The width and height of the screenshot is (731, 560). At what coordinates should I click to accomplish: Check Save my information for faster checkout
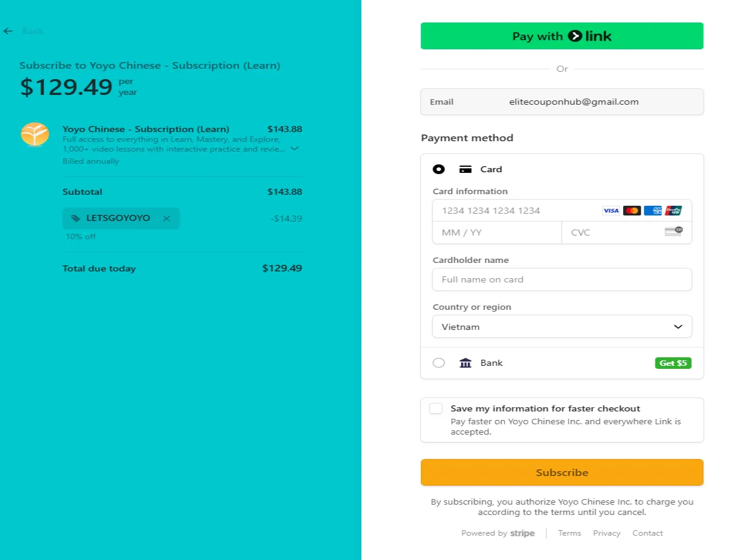click(436, 408)
